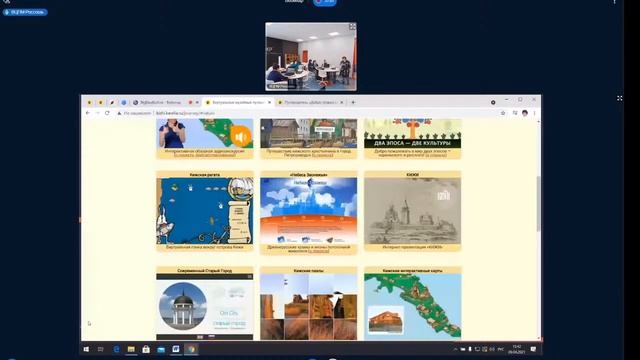Show hidden system tray icons
Viewport: 640px width, 360px height.
click(x=456, y=349)
